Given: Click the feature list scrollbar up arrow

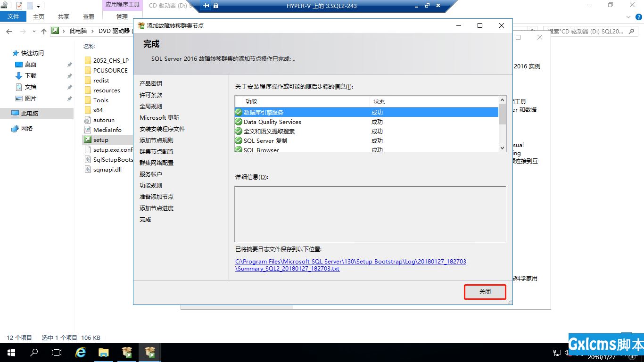Looking at the screenshot, I should (502, 100).
